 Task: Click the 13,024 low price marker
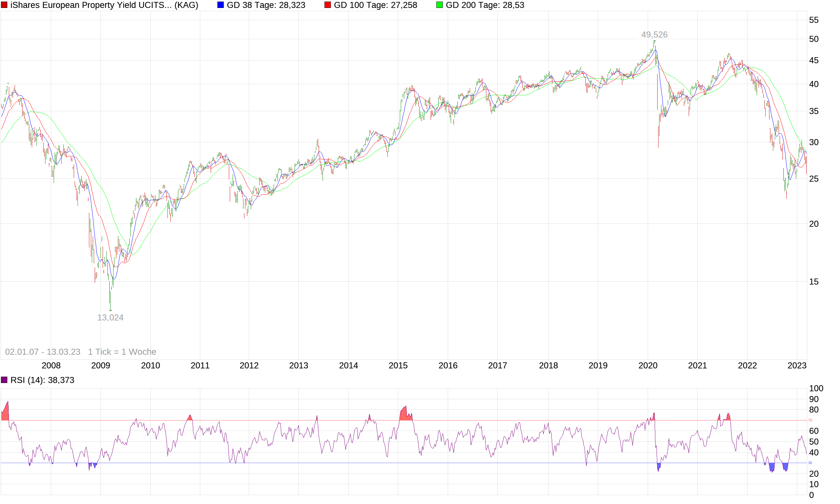pyautogui.click(x=110, y=317)
